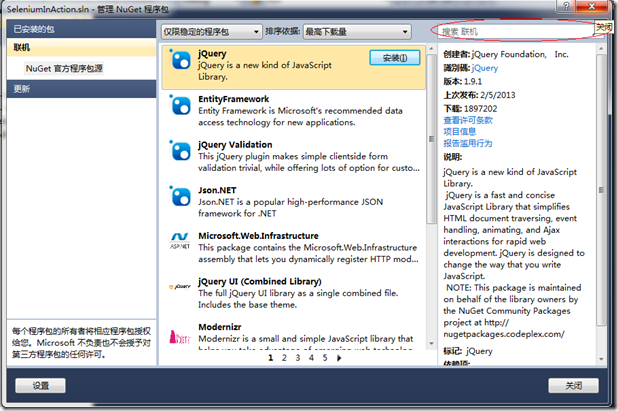Click 创建者: jQuery Foundation, Inc. text
618x411 pixels.
(506, 54)
